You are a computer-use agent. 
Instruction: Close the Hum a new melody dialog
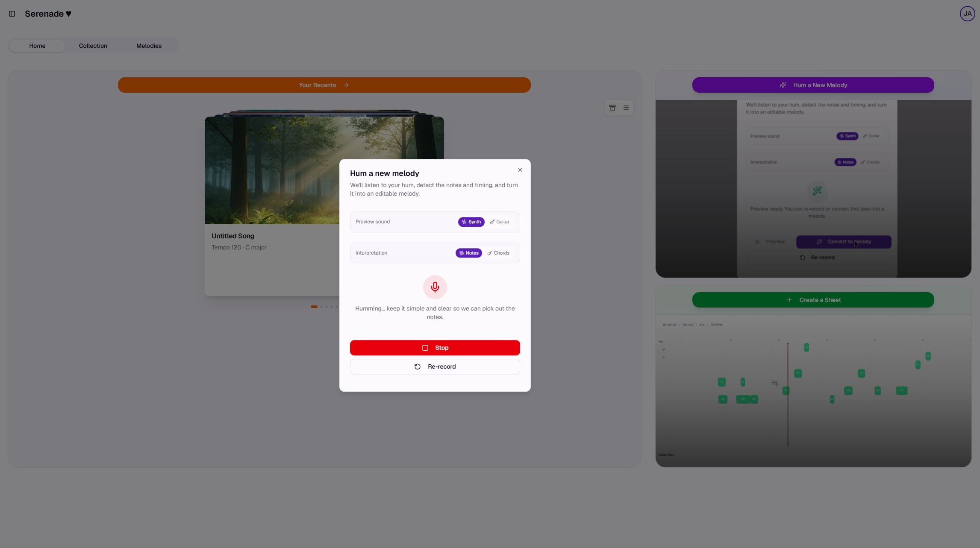520,170
